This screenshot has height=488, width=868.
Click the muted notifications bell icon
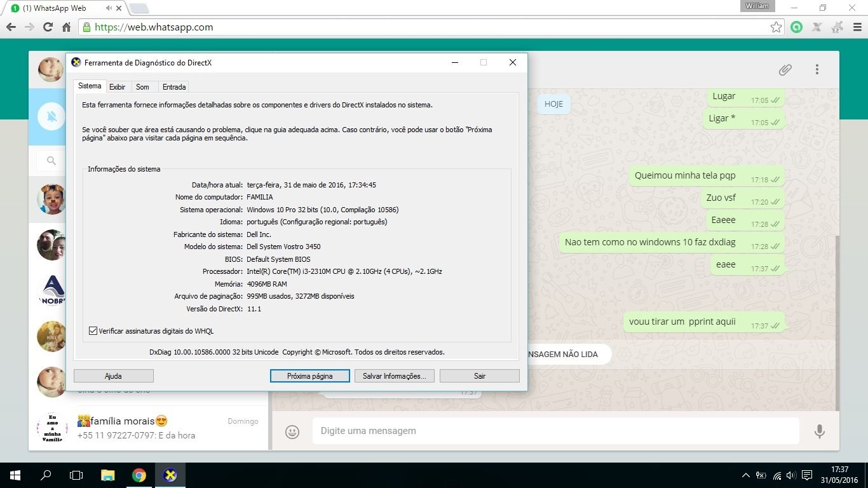point(52,116)
